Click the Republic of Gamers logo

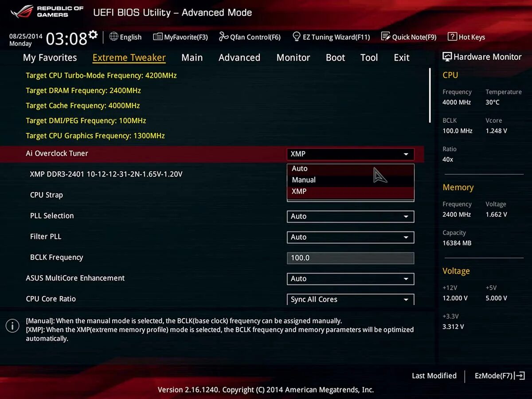(x=47, y=12)
